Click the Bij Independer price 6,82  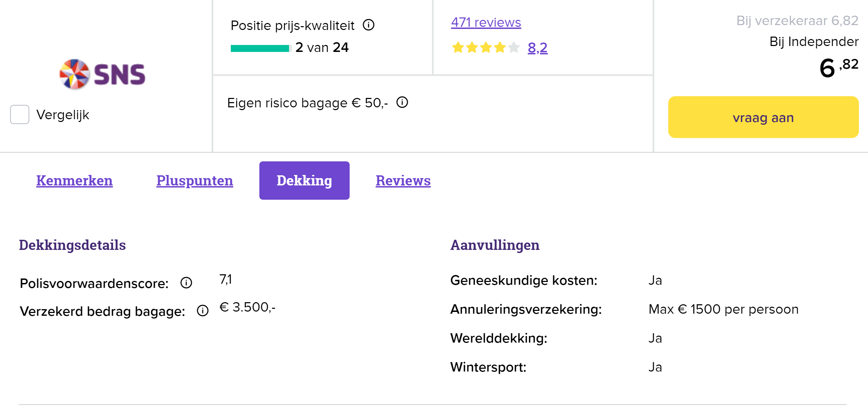(x=838, y=68)
